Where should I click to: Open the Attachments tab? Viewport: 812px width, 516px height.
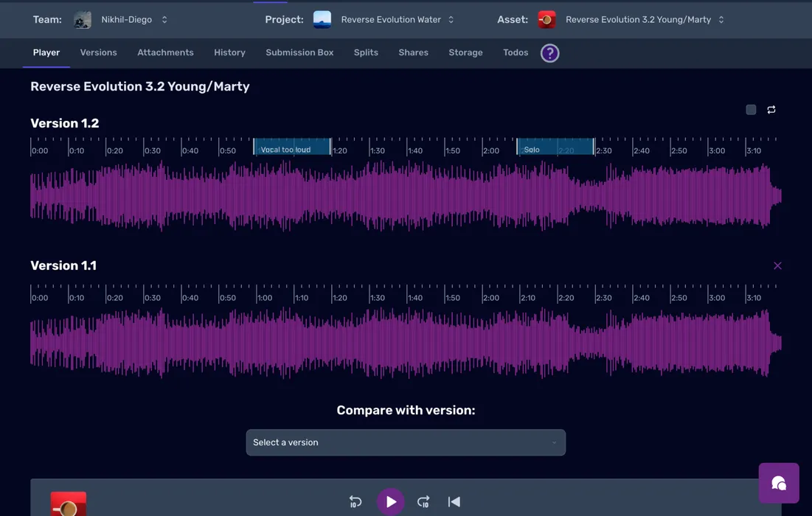click(165, 53)
